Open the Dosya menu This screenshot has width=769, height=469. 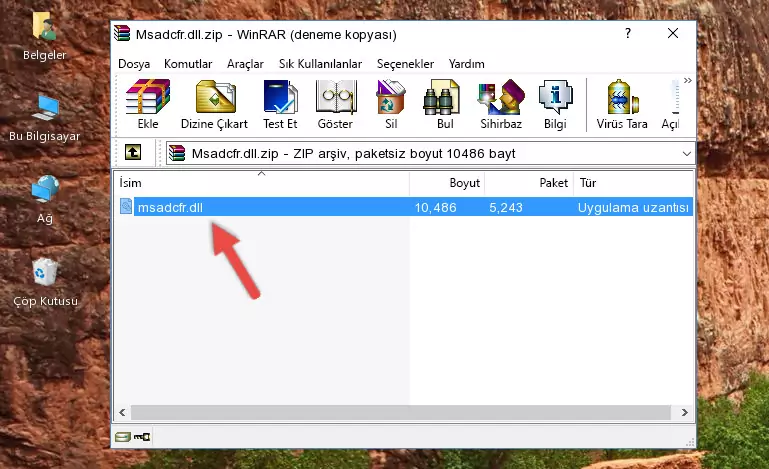(x=134, y=64)
